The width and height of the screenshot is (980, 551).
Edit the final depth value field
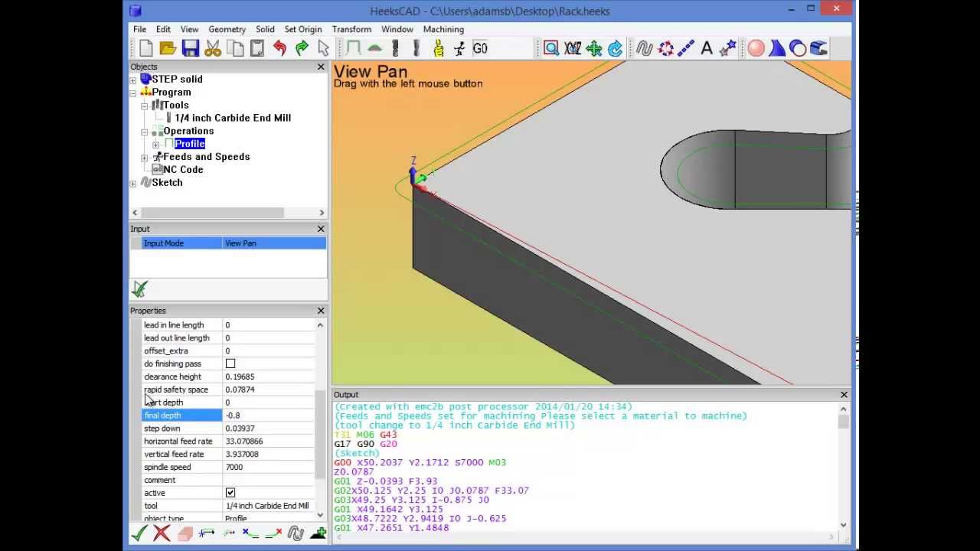click(x=268, y=416)
